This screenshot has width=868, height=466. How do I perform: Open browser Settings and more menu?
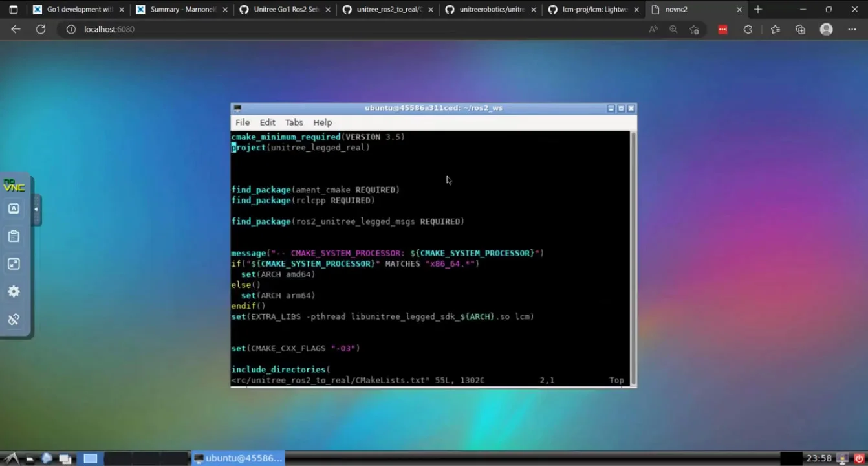852,29
